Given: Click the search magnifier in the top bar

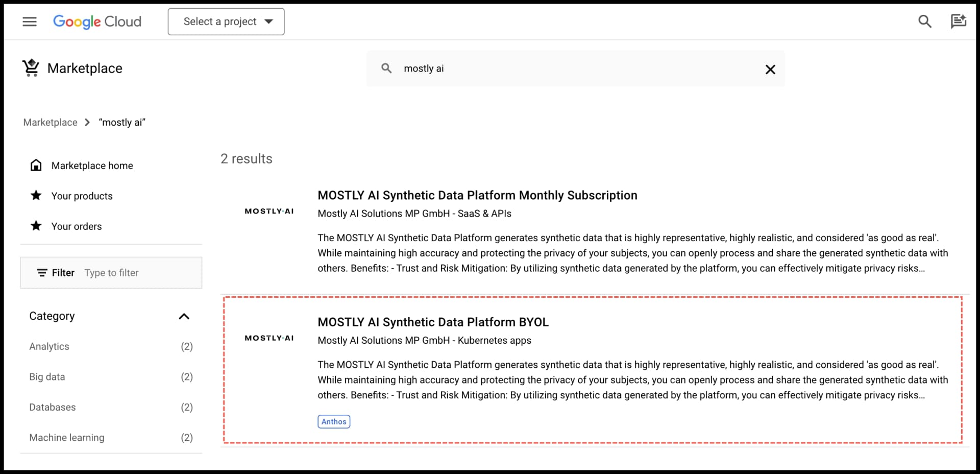Looking at the screenshot, I should tap(925, 21).
